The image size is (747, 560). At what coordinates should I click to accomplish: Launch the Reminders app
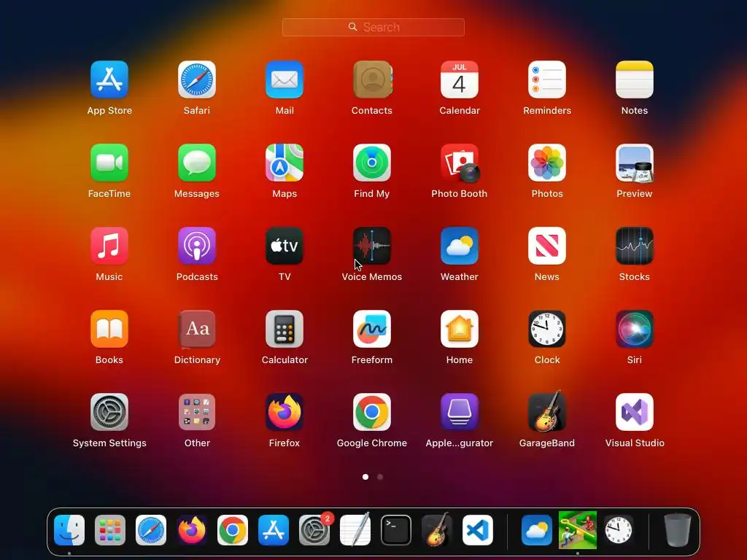coord(547,79)
